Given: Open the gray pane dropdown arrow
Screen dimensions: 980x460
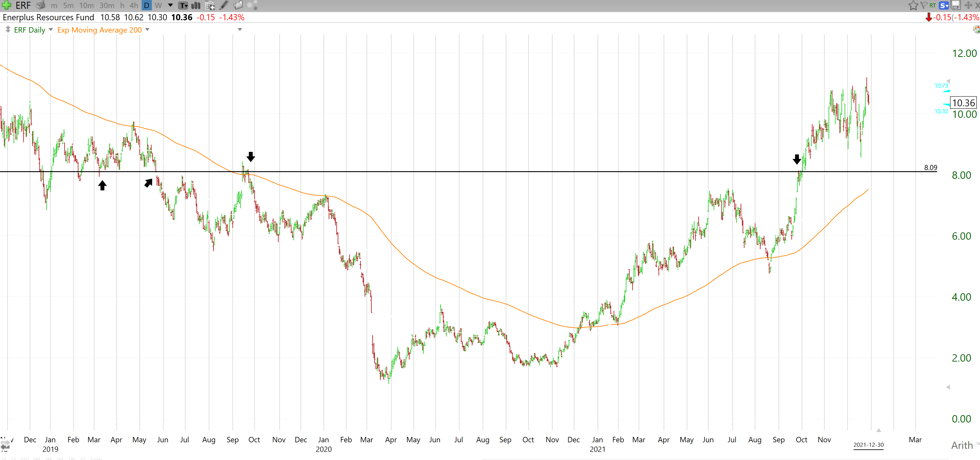Looking at the screenshot, I should [x=240, y=30].
